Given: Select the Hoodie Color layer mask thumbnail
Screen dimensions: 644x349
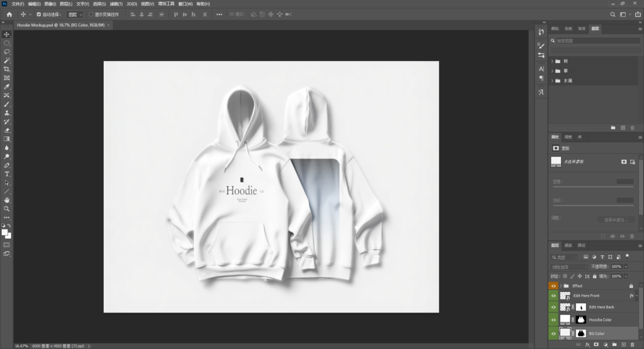Looking at the screenshot, I should coord(580,319).
